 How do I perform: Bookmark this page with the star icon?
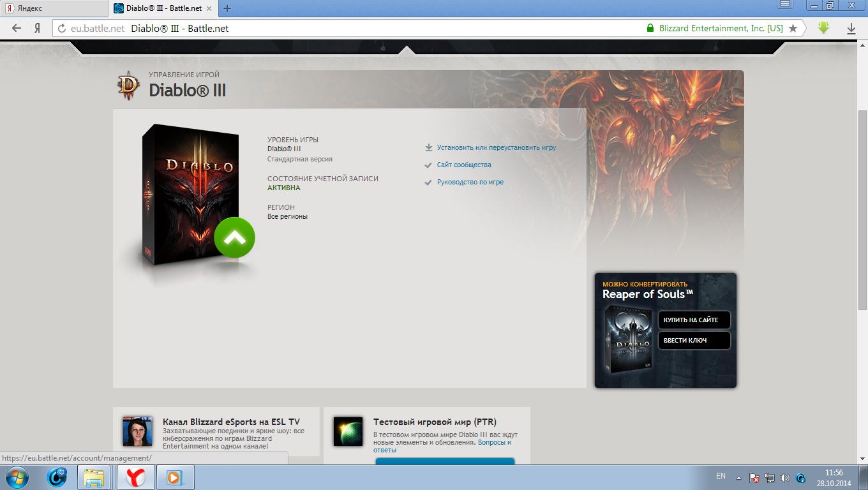[793, 28]
